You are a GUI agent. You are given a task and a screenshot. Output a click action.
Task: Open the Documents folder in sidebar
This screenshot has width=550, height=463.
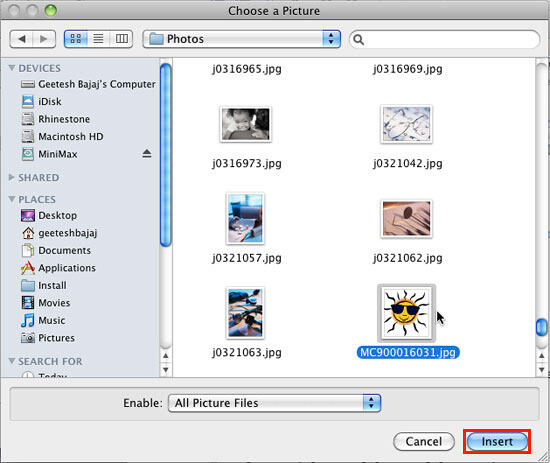click(x=56, y=250)
